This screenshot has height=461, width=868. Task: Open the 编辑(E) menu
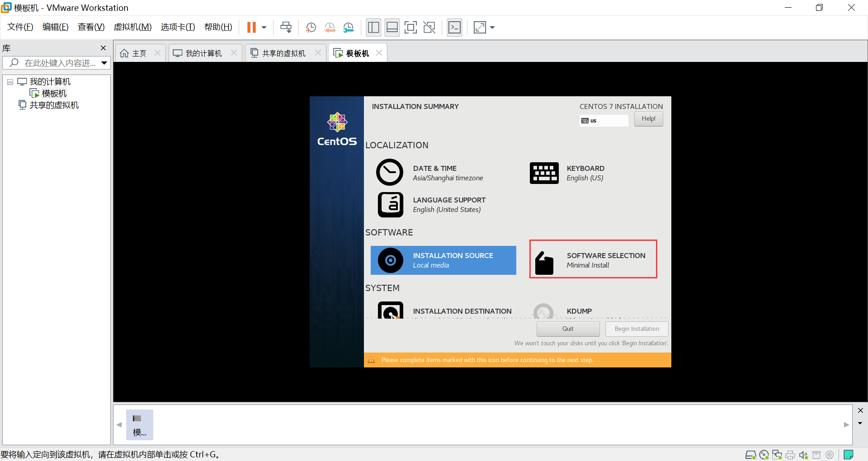tap(56, 27)
